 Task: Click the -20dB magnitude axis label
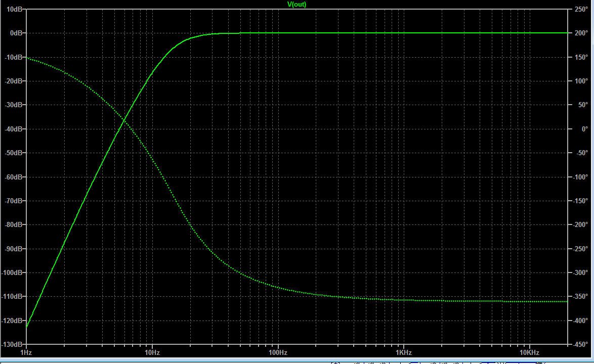coord(14,81)
